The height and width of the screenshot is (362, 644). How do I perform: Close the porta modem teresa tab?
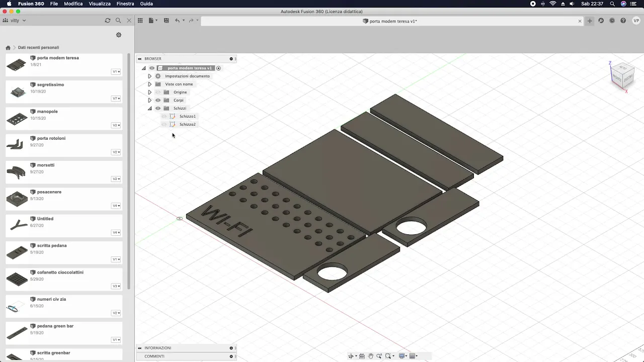(580, 21)
